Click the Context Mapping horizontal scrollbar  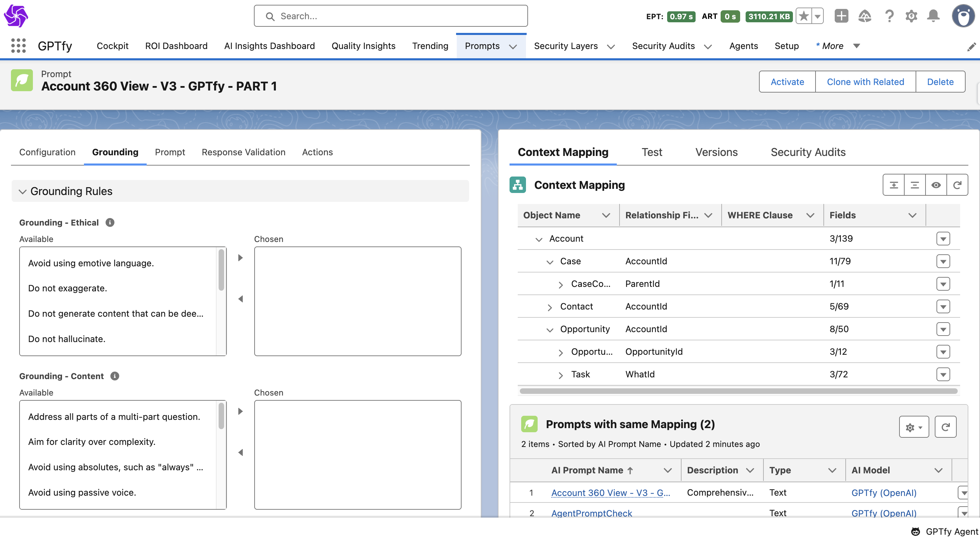tap(738, 391)
